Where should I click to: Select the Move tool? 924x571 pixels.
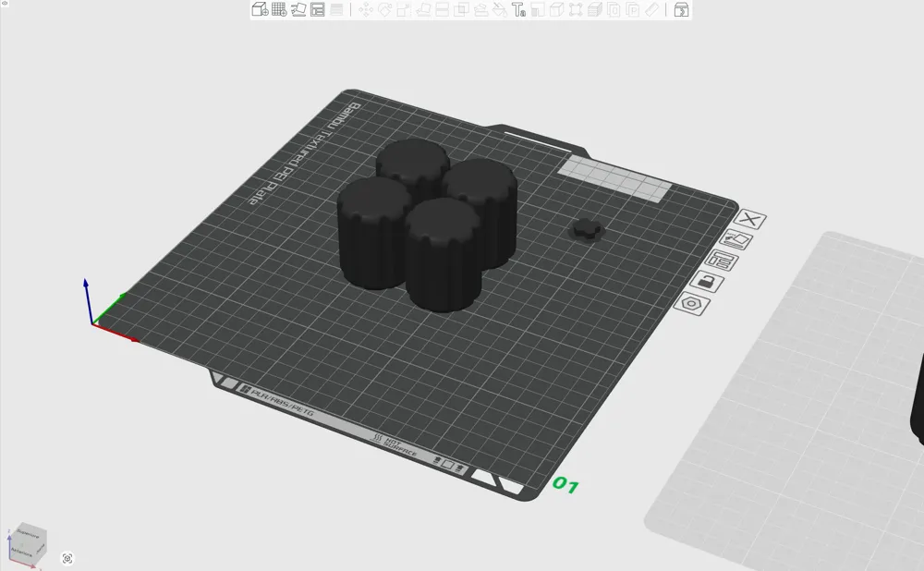[x=366, y=9]
